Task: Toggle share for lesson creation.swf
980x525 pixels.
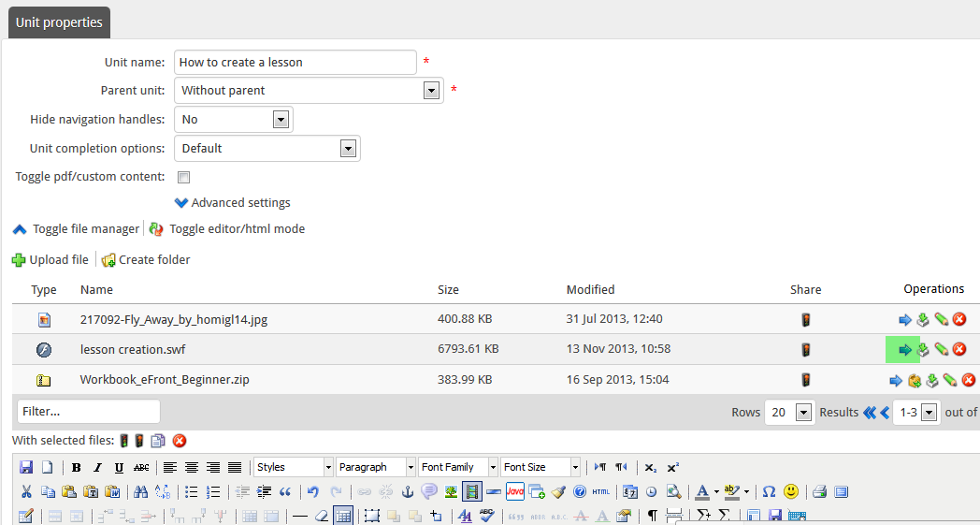Action: pos(806,350)
